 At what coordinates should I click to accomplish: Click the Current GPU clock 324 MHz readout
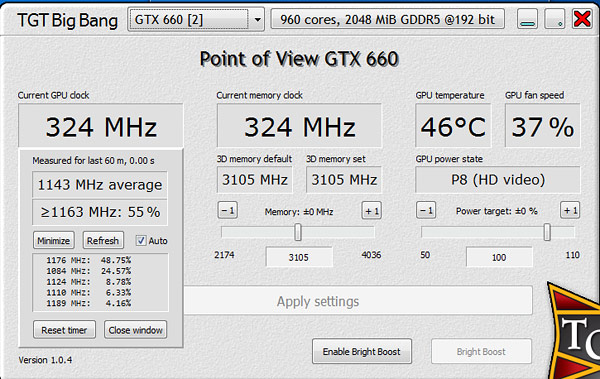click(101, 126)
